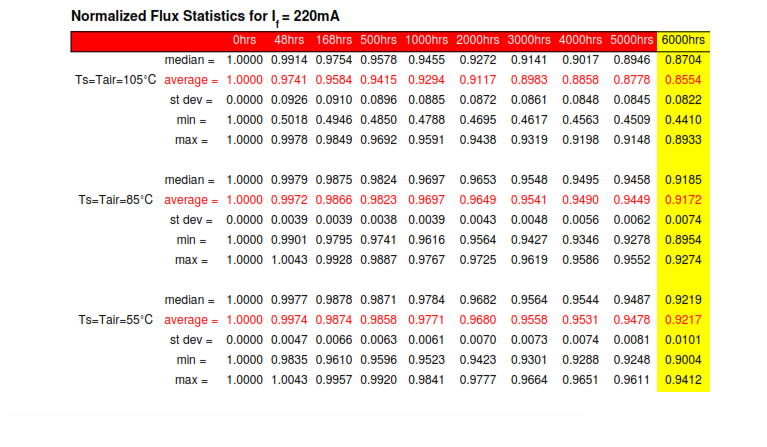767x447 pixels.
Task: Click the 0.9412 max cell at 6000hrs
Action: pos(683,380)
